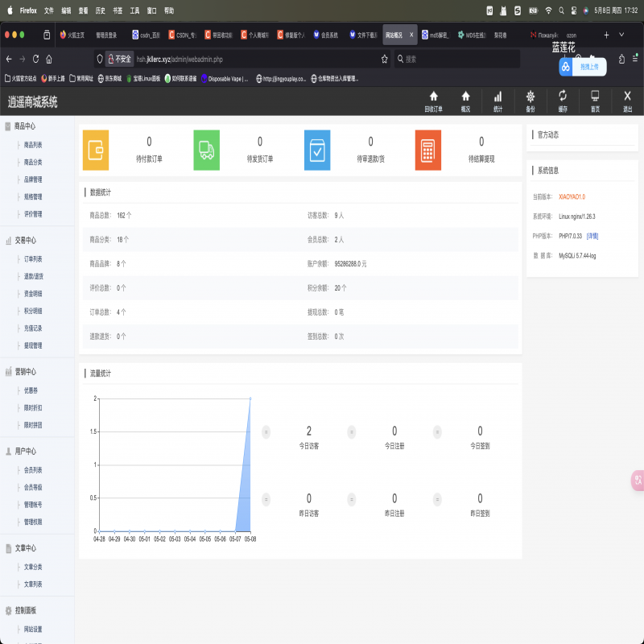The width and height of the screenshot is (644, 644).
Task: Open the 统计 bar chart icon
Action: (497, 96)
